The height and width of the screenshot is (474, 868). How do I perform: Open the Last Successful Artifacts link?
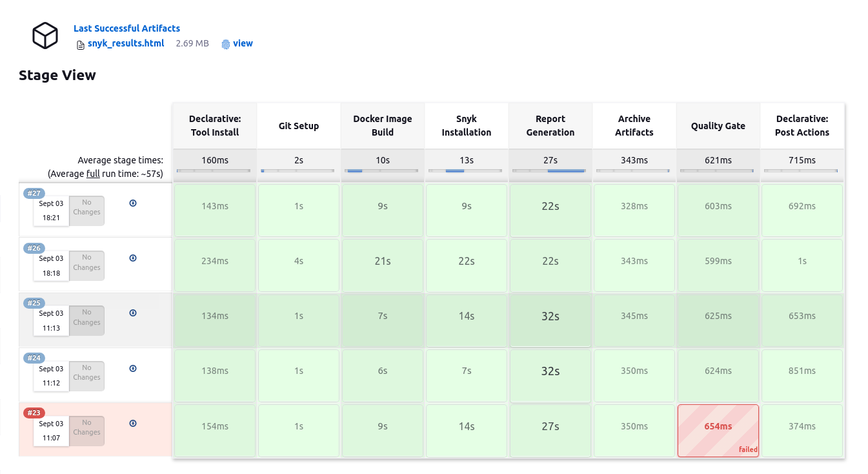point(126,28)
